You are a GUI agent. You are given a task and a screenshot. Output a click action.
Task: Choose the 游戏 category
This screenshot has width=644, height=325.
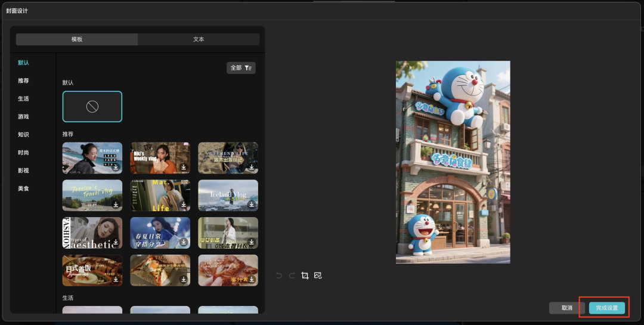(23, 116)
